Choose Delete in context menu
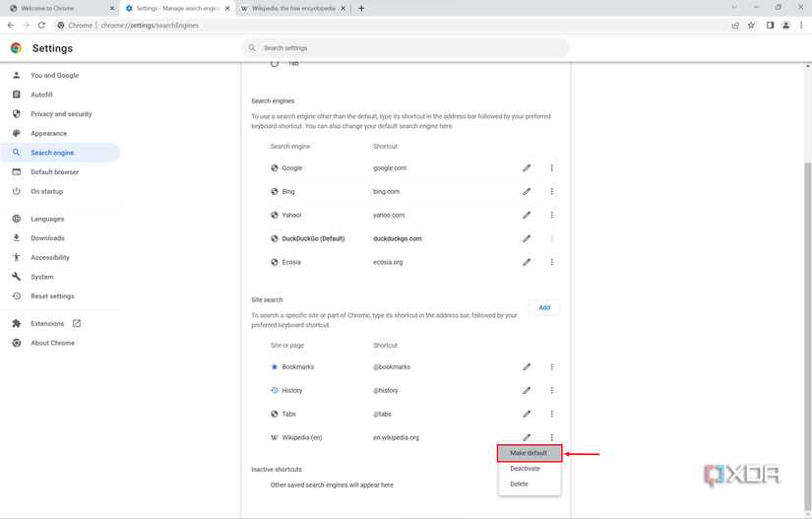 pyautogui.click(x=530, y=484)
